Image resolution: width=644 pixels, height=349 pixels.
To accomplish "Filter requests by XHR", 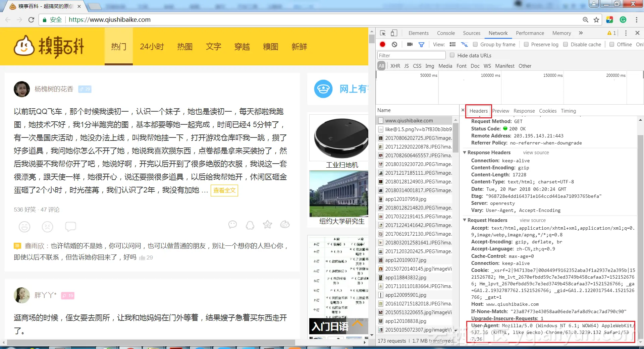I will [x=395, y=66].
